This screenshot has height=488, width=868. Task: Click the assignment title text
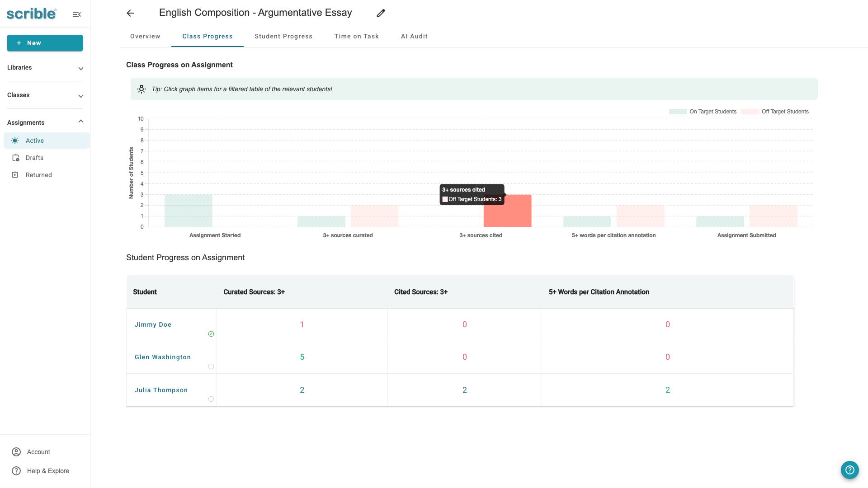(255, 13)
